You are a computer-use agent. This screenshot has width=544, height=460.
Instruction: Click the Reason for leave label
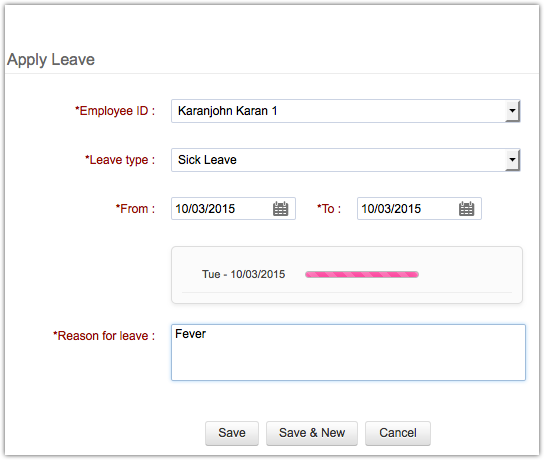(x=104, y=336)
